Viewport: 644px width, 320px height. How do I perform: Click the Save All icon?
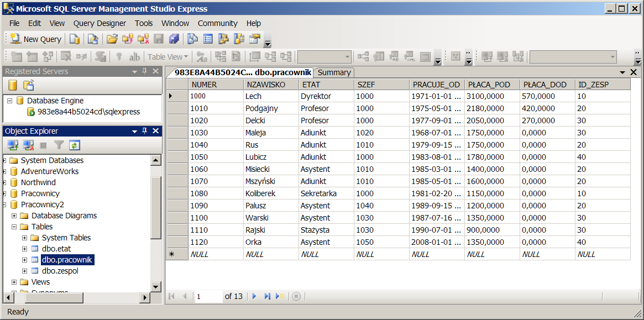coord(174,39)
